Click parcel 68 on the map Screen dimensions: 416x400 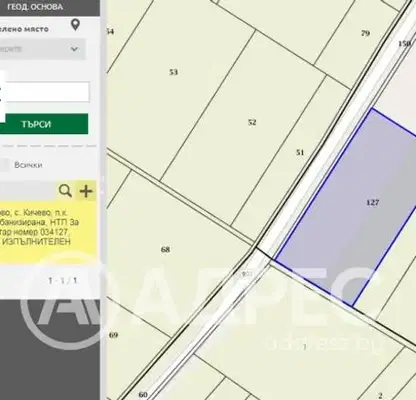[165, 249]
